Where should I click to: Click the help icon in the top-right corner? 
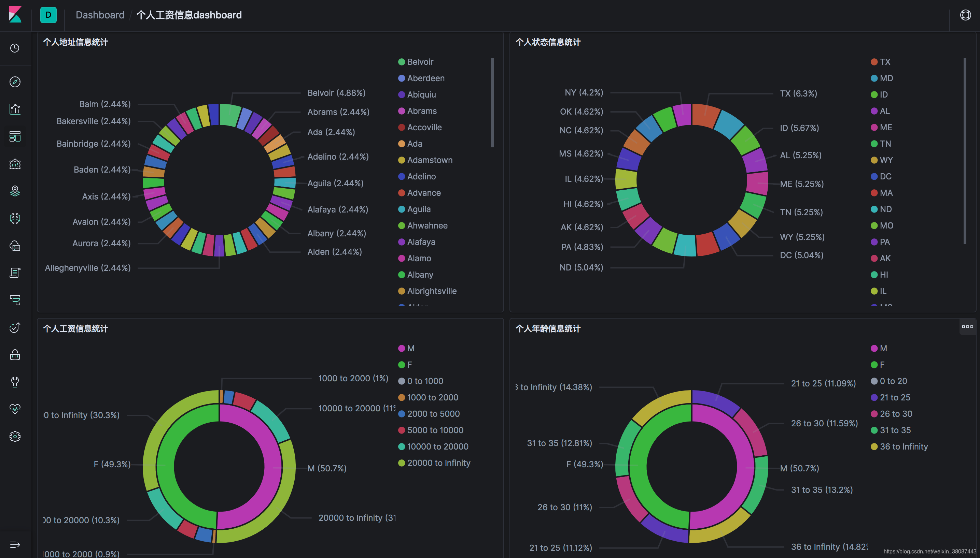[965, 15]
